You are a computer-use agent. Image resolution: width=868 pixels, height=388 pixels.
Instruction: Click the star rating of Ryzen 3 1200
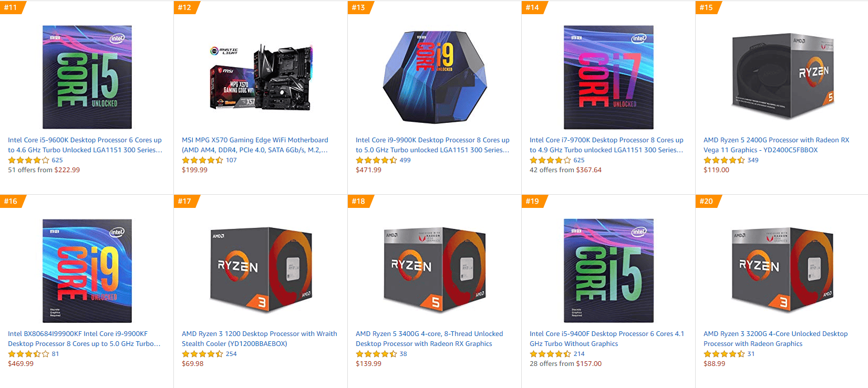coord(203,354)
